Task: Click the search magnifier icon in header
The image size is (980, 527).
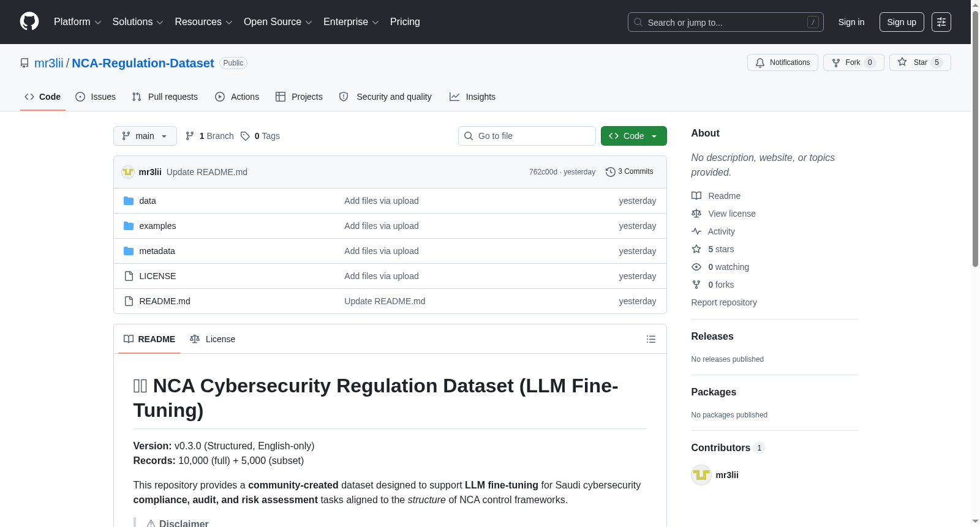Action: click(x=638, y=22)
